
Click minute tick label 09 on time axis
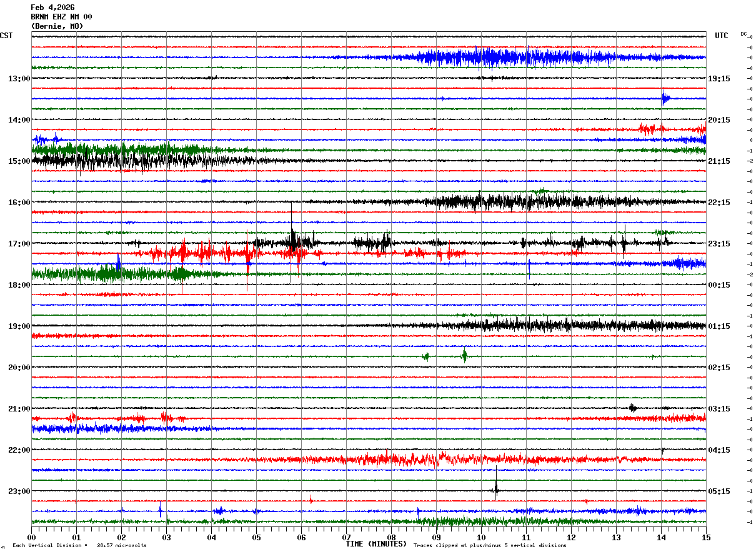click(436, 537)
